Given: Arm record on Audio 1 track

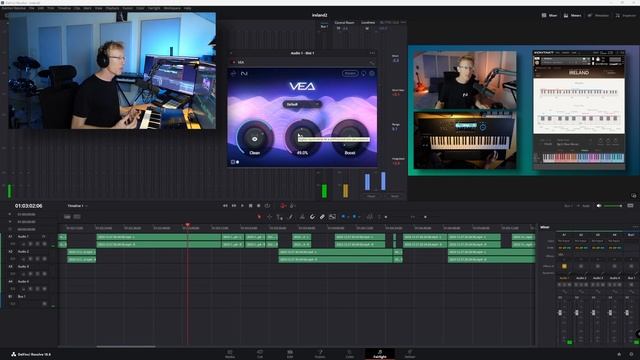Looking at the screenshot, I should click(x=31, y=244).
